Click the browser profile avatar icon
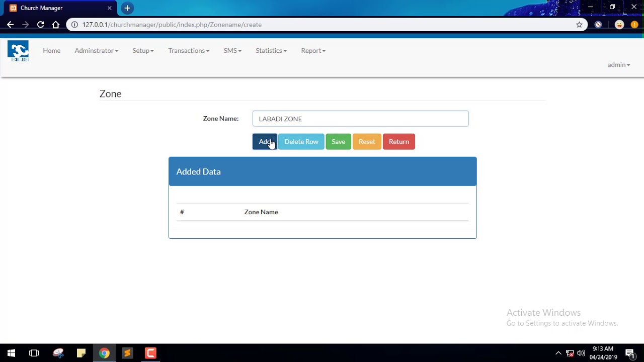 click(619, 25)
